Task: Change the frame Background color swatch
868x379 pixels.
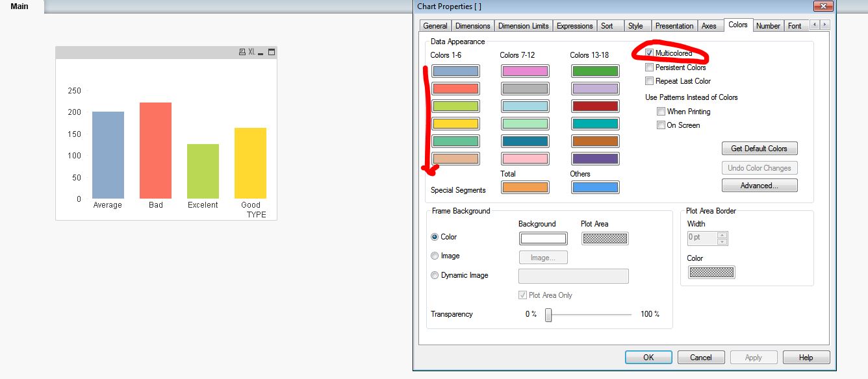Action: pyautogui.click(x=543, y=238)
